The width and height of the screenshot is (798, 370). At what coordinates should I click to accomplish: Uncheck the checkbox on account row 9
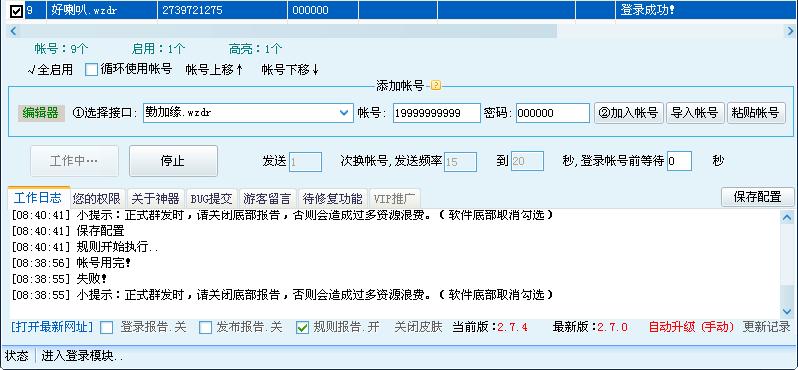coord(16,10)
